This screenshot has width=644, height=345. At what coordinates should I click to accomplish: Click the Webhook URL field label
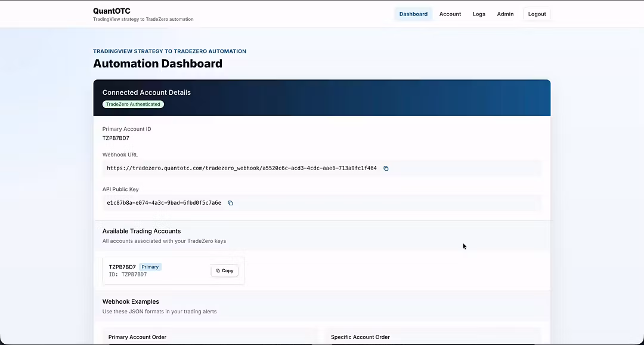(120, 155)
